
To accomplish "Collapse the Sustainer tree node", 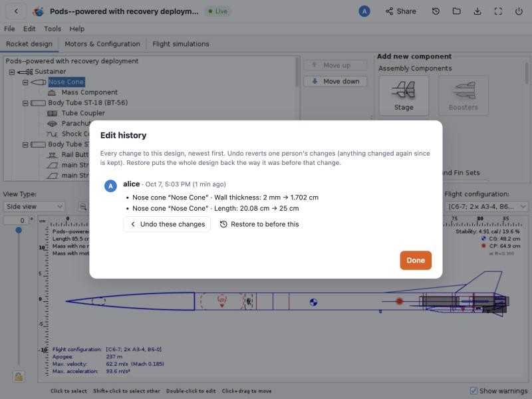I will (12, 72).
